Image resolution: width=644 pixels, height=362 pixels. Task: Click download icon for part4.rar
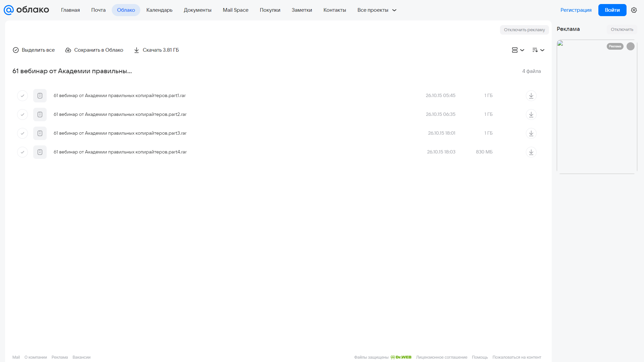coord(531,152)
